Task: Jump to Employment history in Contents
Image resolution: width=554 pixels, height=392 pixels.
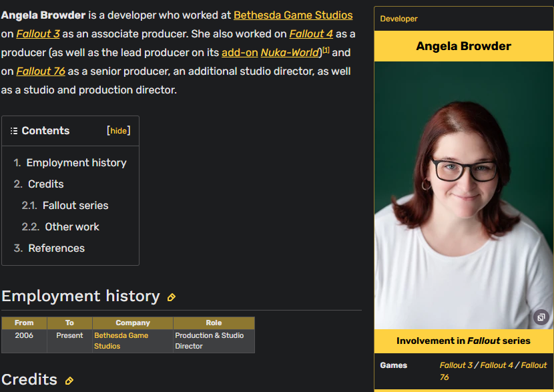Action: tap(76, 162)
